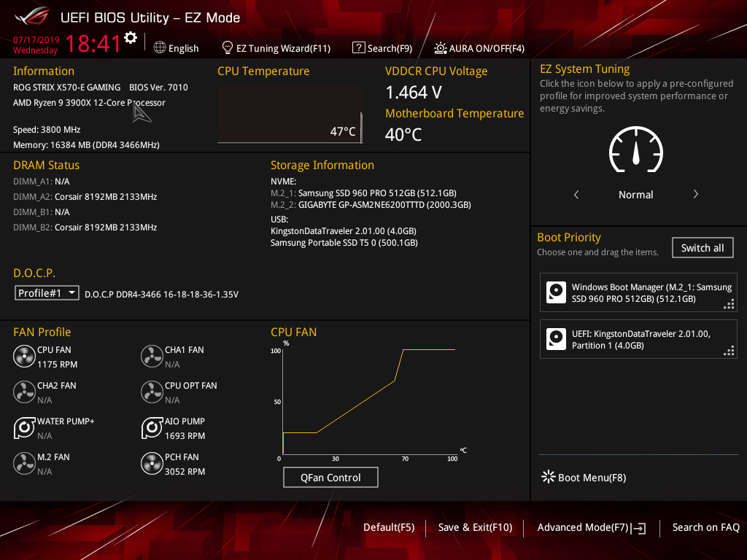
Task: Open the English language selector
Action: tap(183, 48)
